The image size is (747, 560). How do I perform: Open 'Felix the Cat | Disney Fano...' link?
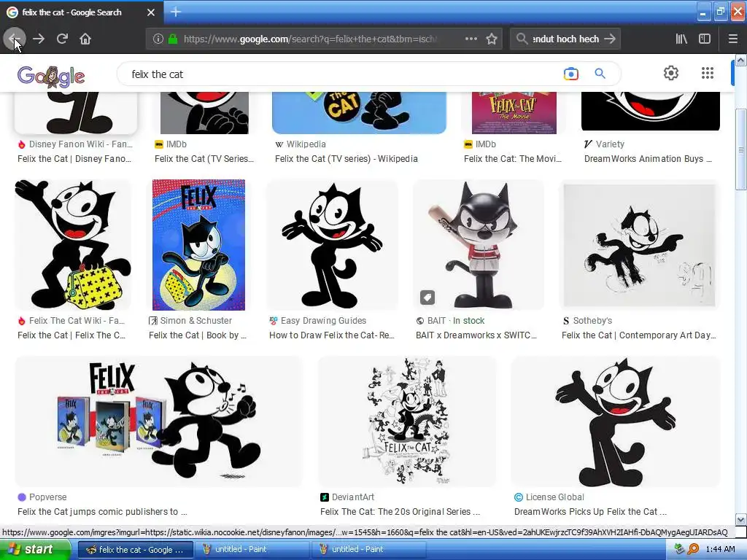click(74, 159)
